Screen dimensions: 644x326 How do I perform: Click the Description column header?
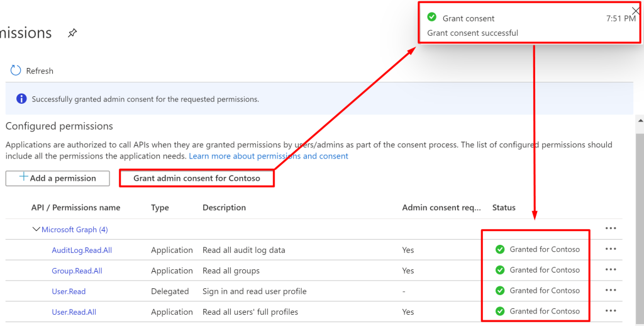[225, 208]
